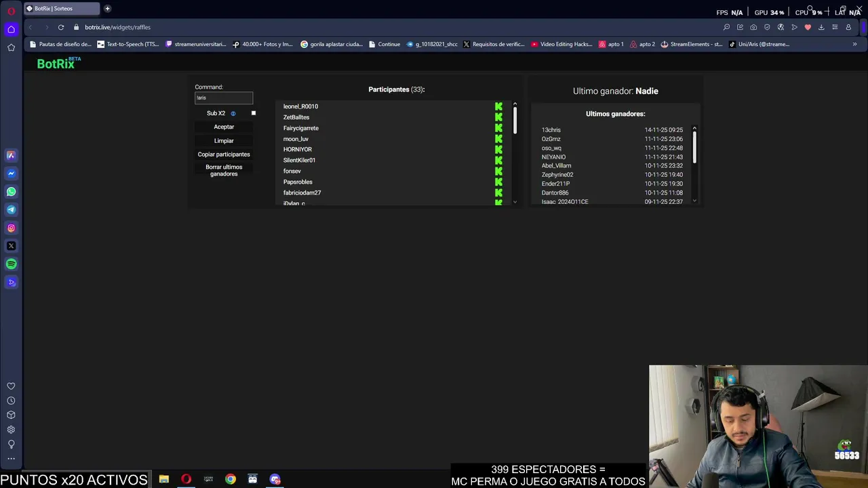Open X (Twitter) in the Opera sidebar
This screenshot has width=868, height=488.
coord(11,246)
